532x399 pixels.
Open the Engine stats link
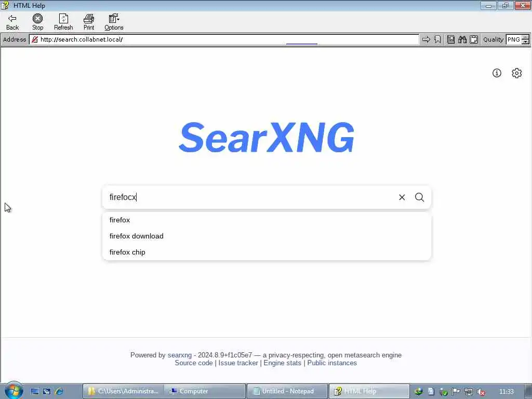tap(282, 363)
